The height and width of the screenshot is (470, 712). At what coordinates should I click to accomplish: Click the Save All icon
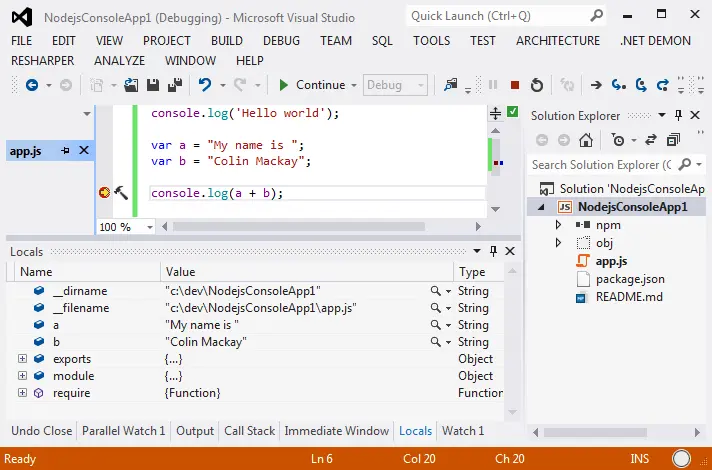tap(175, 85)
